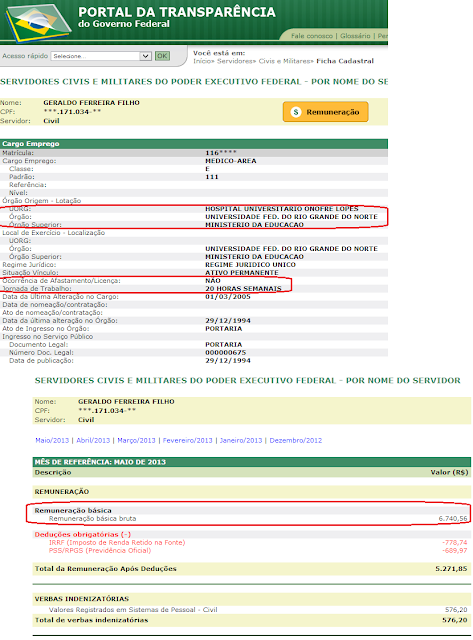This screenshot has height=640, width=473.
Task: Click Descrição column header
Action: pos(53,472)
